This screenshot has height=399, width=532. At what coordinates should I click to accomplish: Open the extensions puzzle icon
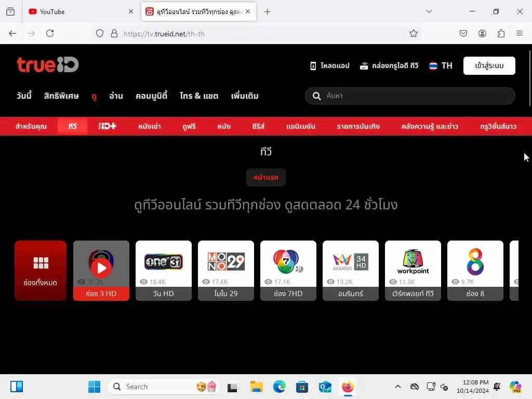point(501,33)
